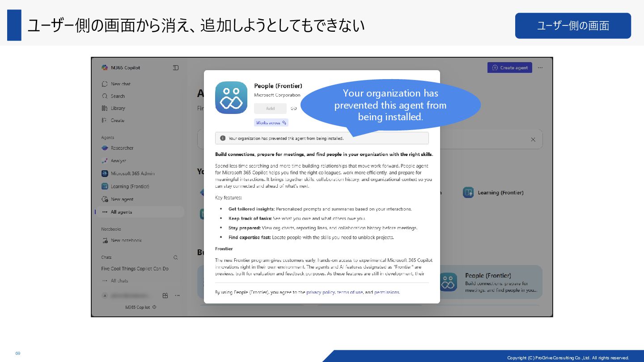Click the Learning (Frontier) card icon in the background
Viewport: 644px width, 362px height.
[x=468, y=193]
